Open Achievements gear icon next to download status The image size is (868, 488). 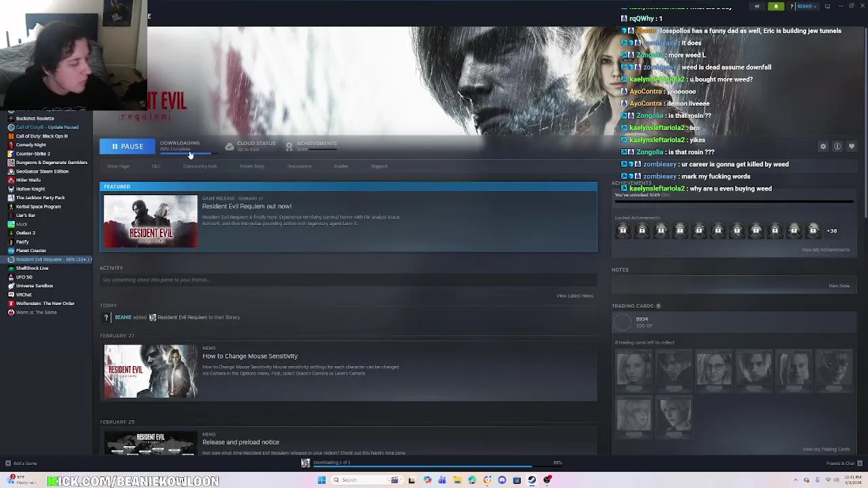click(x=289, y=146)
